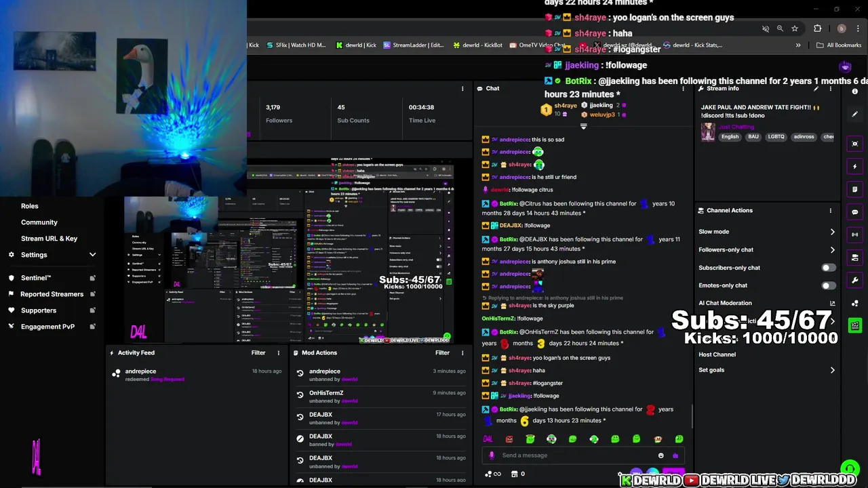868x488 pixels.
Task: Click the pencil edit icon in right sidebar
Action: pos(854,114)
